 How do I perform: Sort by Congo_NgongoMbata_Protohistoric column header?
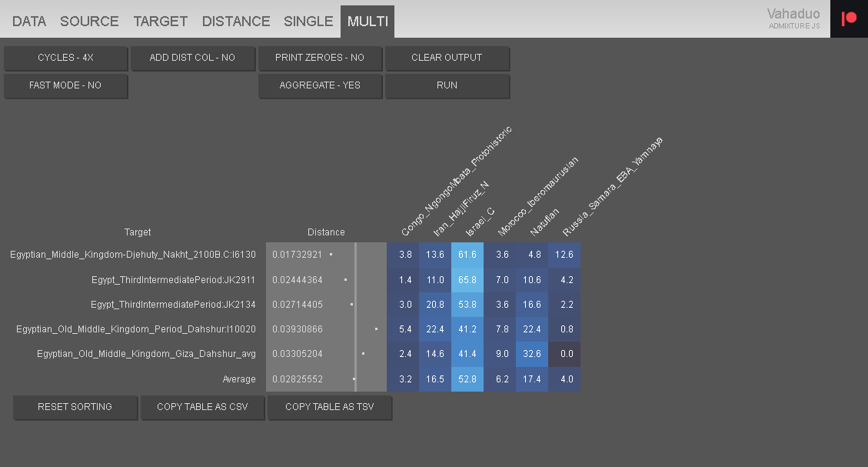coord(455,182)
